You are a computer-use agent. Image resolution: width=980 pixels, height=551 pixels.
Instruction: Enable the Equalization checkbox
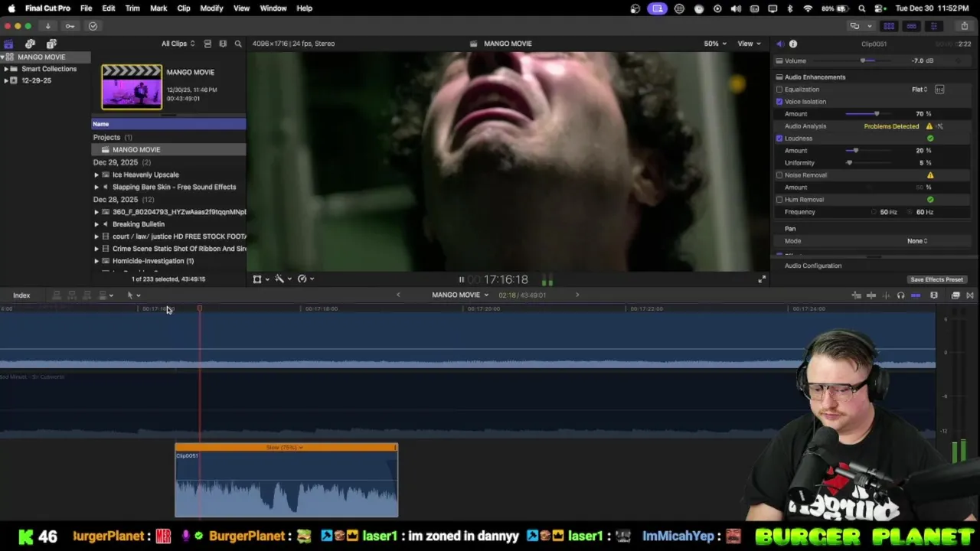click(779, 90)
